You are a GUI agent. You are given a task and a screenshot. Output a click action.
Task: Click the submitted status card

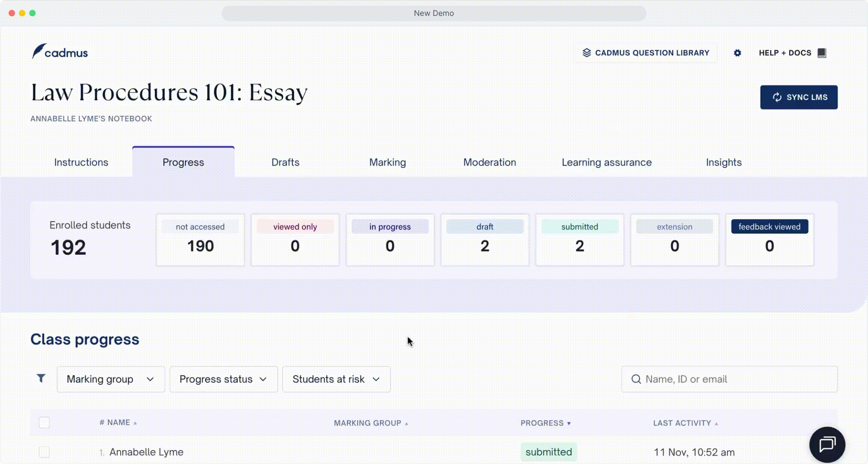point(580,239)
